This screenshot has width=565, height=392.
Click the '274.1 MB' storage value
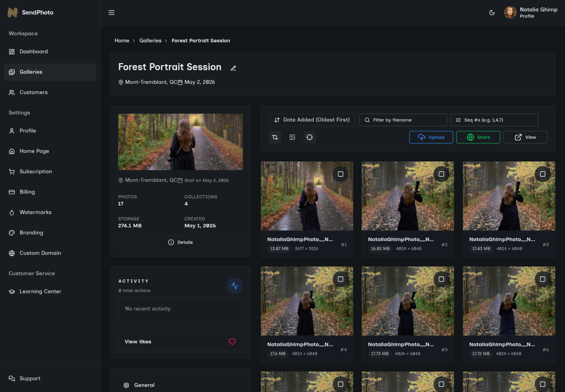click(130, 226)
